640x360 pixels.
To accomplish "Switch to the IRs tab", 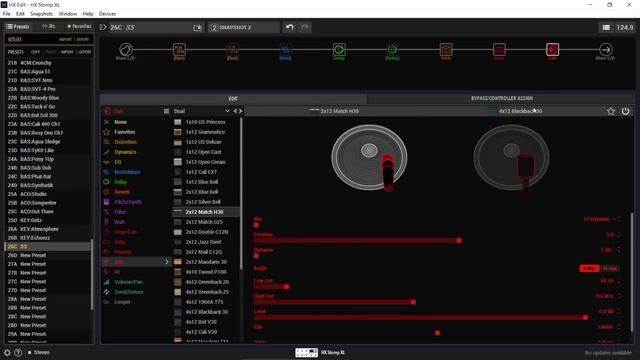I will [49, 27].
